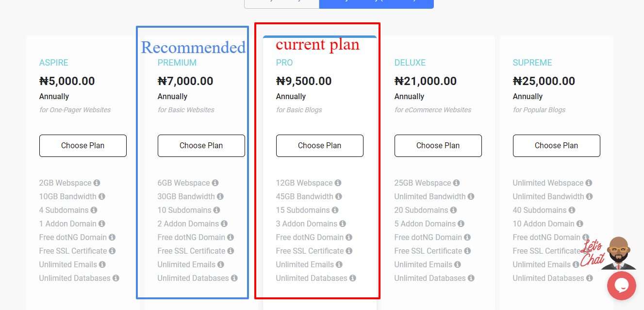Click the info icon beside 10GB Bandwidth under Aspire

(102, 196)
